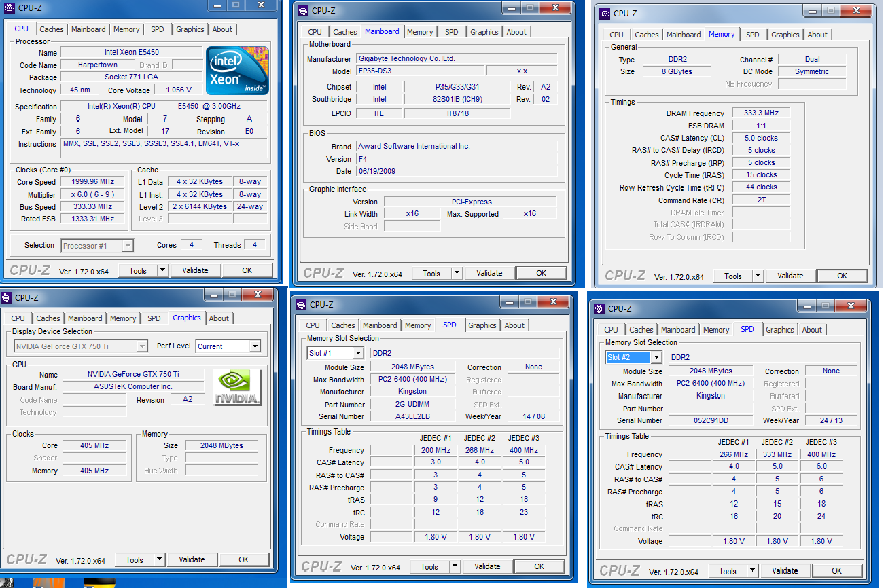Click OK in the Mainboard window
This screenshot has height=588, width=886.
pyautogui.click(x=542, y=273)
